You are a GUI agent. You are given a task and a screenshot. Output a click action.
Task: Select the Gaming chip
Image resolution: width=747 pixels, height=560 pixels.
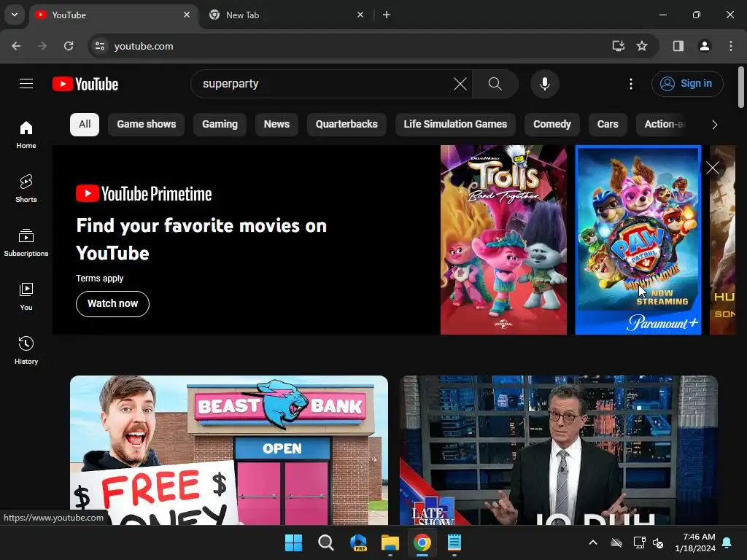pos(220,124)
